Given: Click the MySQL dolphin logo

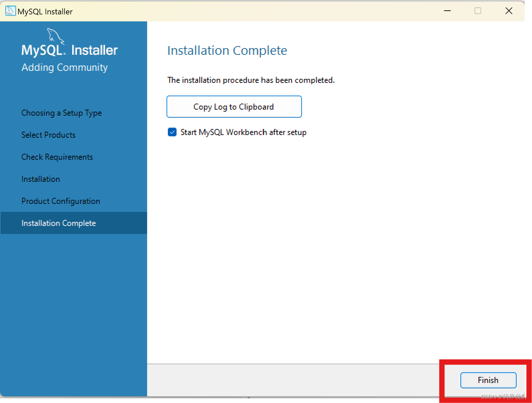Looking at the screenshot, I should coord(55,36).
